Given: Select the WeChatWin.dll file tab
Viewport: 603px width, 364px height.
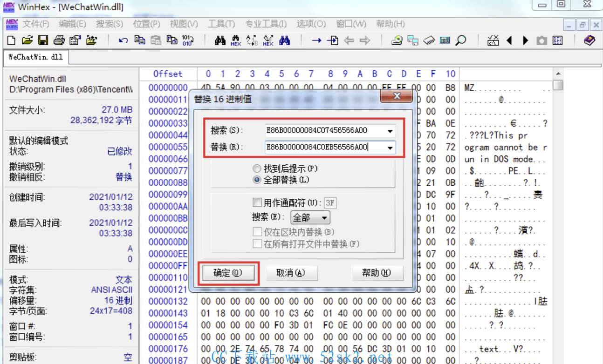Looking at the screenshot, I should (35, 57).
